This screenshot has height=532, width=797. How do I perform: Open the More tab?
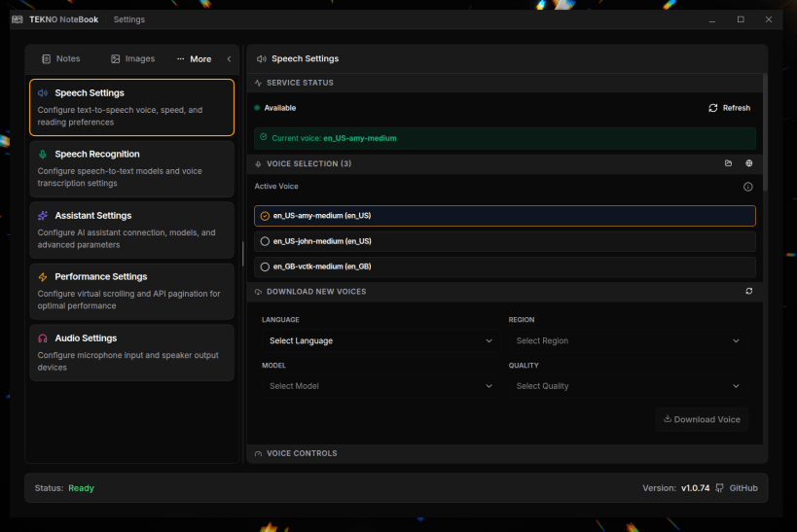195,59
